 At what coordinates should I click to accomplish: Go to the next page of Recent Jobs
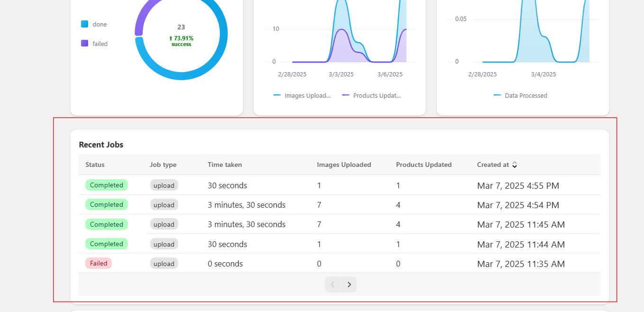coord(349,284)
